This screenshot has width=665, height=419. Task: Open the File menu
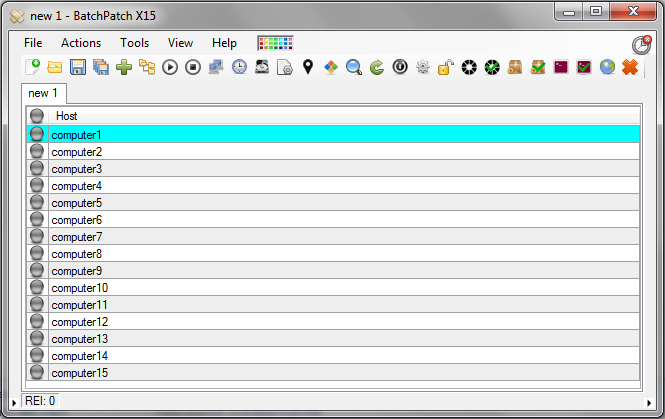click(33, 43)
